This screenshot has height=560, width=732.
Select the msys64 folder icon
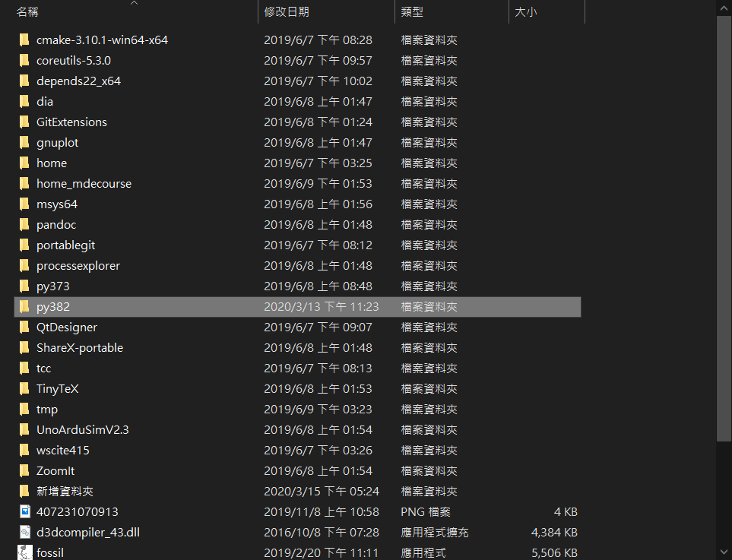click(x=24, y=204)
